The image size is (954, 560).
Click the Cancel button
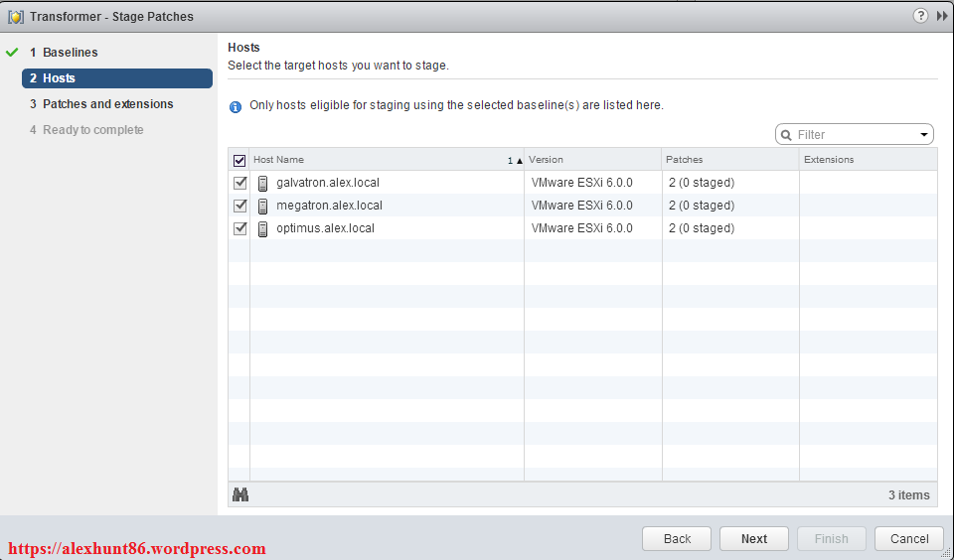[x=909, y=539]
